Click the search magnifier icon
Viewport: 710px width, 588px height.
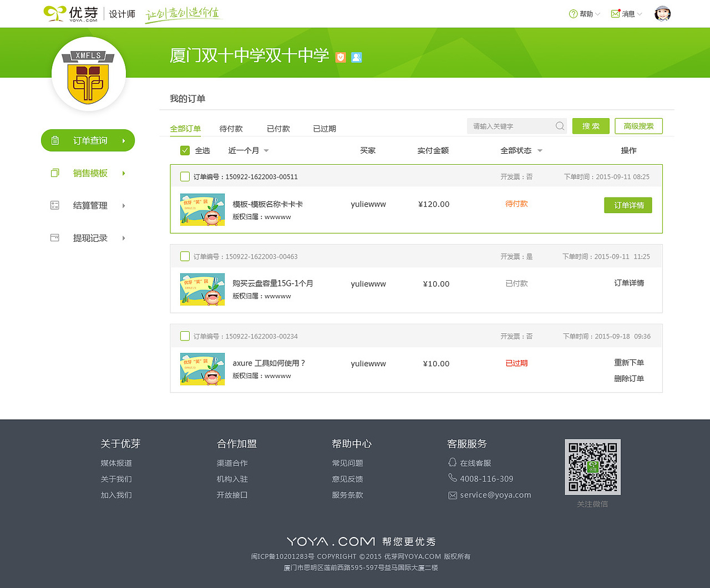[560, 126]
